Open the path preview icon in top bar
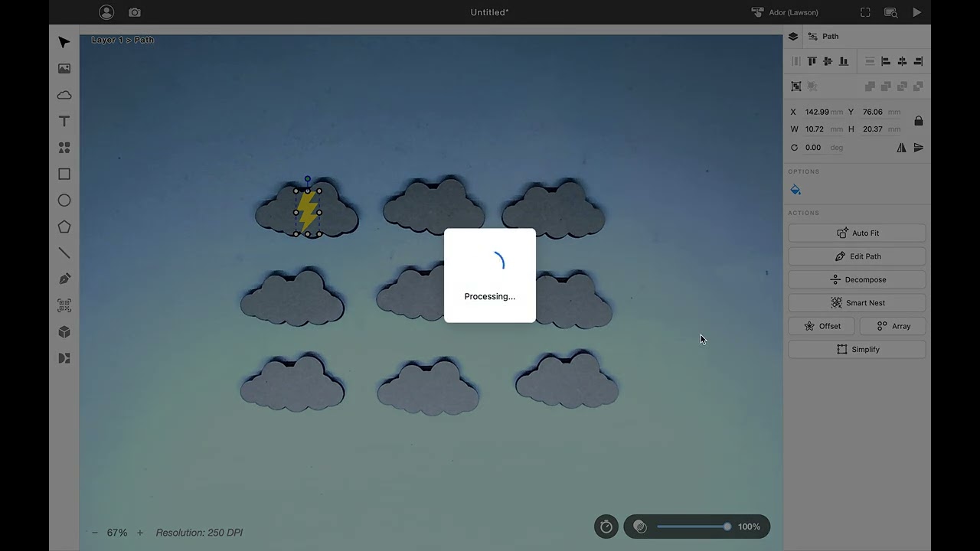Image resolution: width=980 pixels, height=551 pixels. (891, 12)
